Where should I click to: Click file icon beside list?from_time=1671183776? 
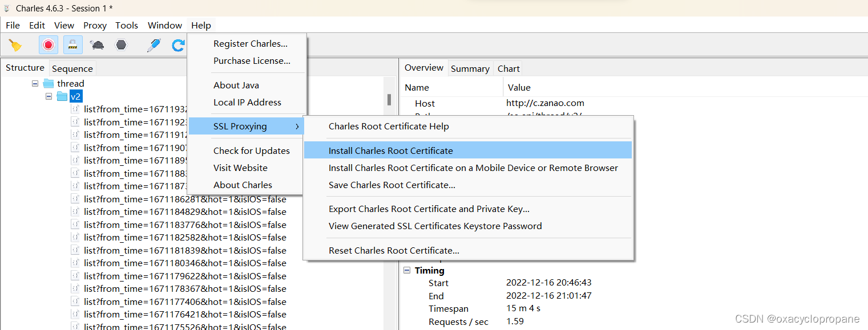(75, 225)
